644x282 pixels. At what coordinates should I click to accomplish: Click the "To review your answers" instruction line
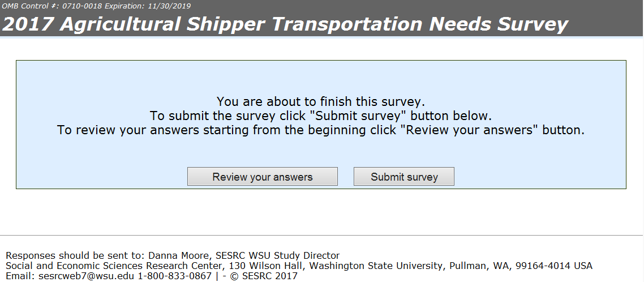tap(320, 130)
